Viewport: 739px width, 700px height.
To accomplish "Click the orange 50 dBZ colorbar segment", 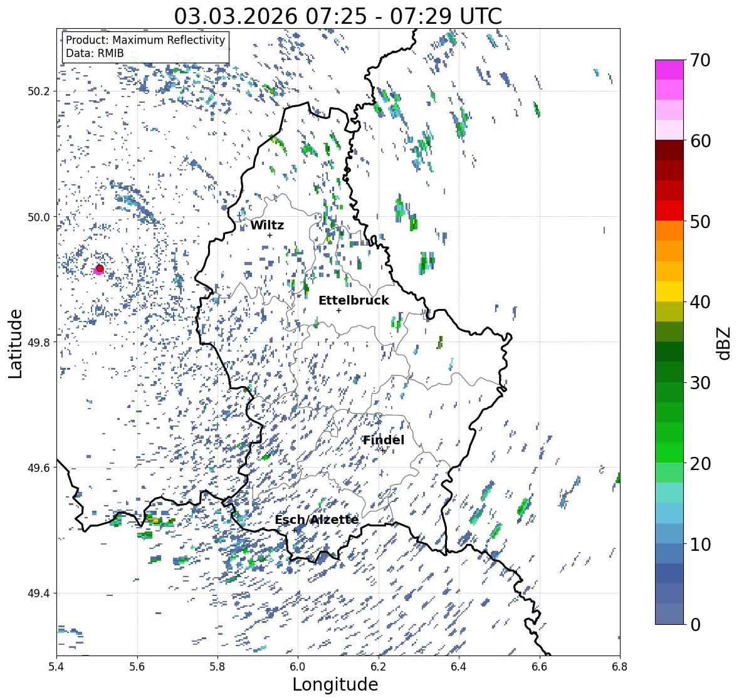I will (x=669, y=231).
